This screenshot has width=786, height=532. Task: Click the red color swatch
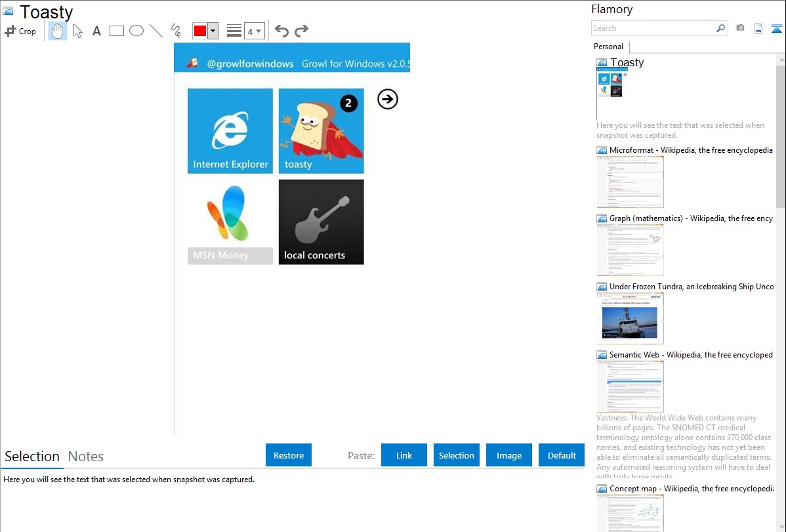point(200,31)
